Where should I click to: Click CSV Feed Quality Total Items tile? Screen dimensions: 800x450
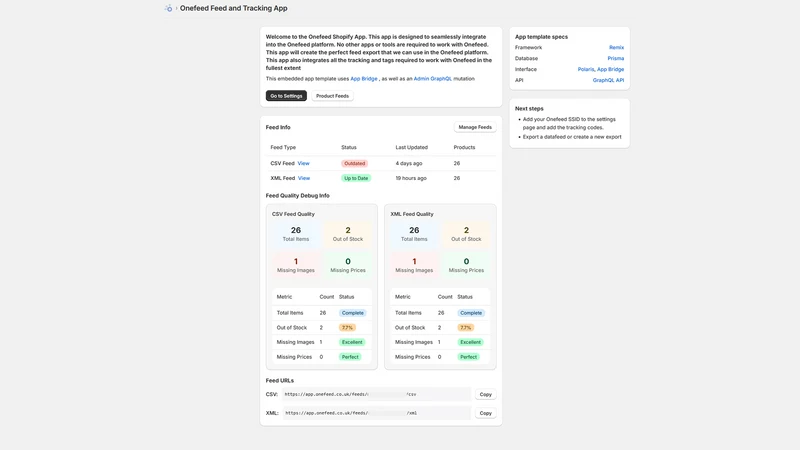click(x=296, y=234)
